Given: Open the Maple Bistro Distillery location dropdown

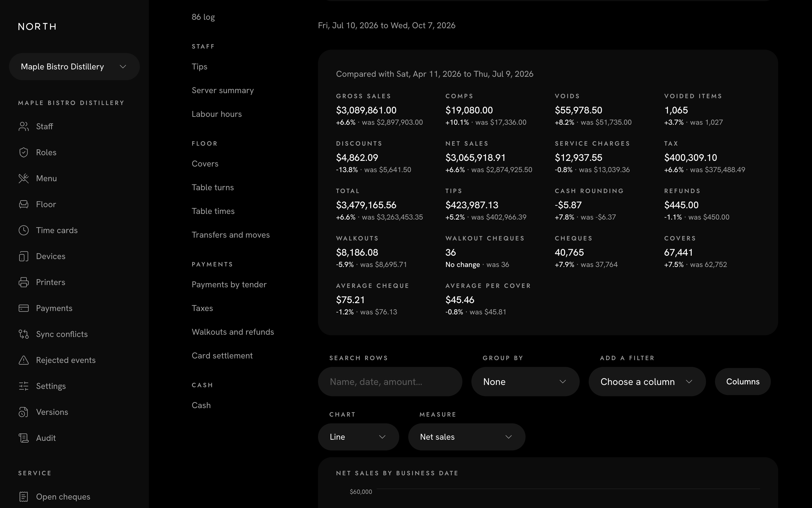Looking at the screenshot, I should (x=74, y=67).
